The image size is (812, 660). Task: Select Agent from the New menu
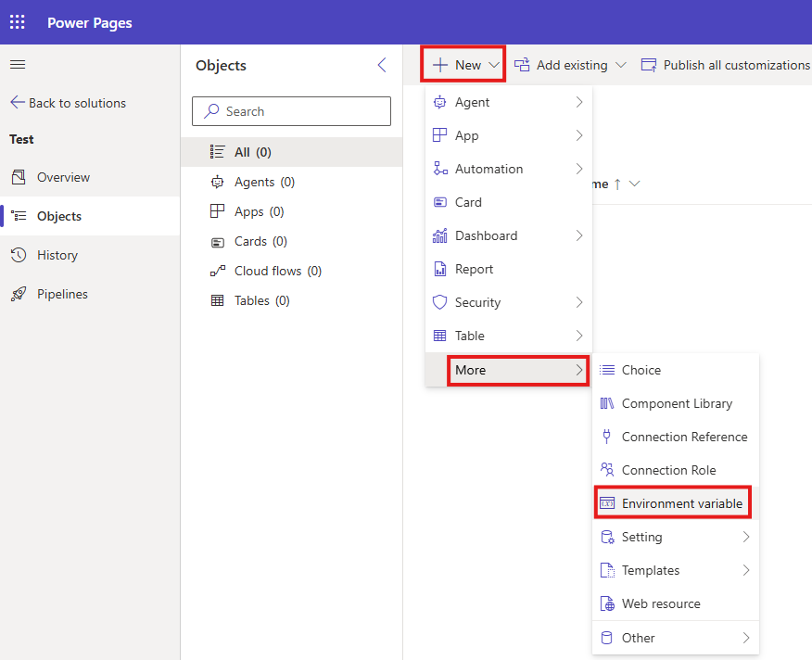coord(509,102)
